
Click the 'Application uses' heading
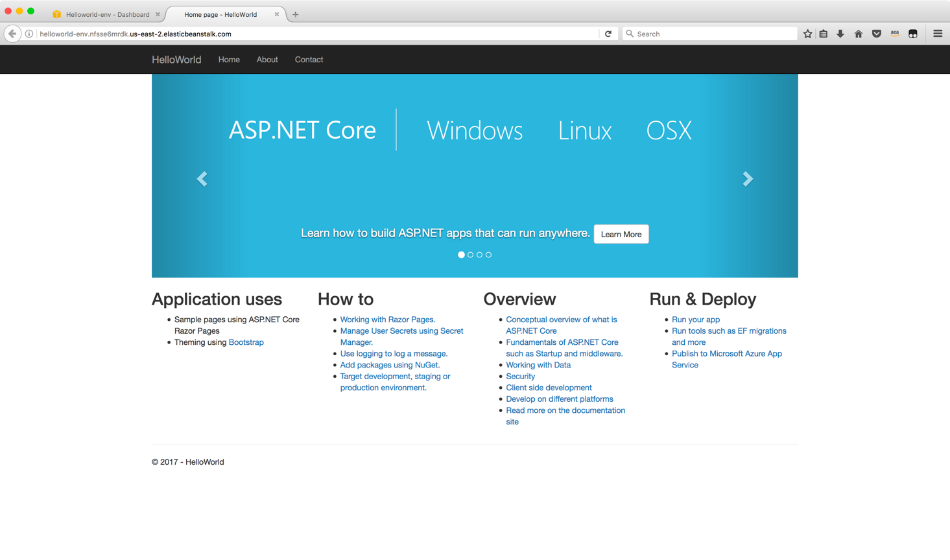click(x=217, y=299)
